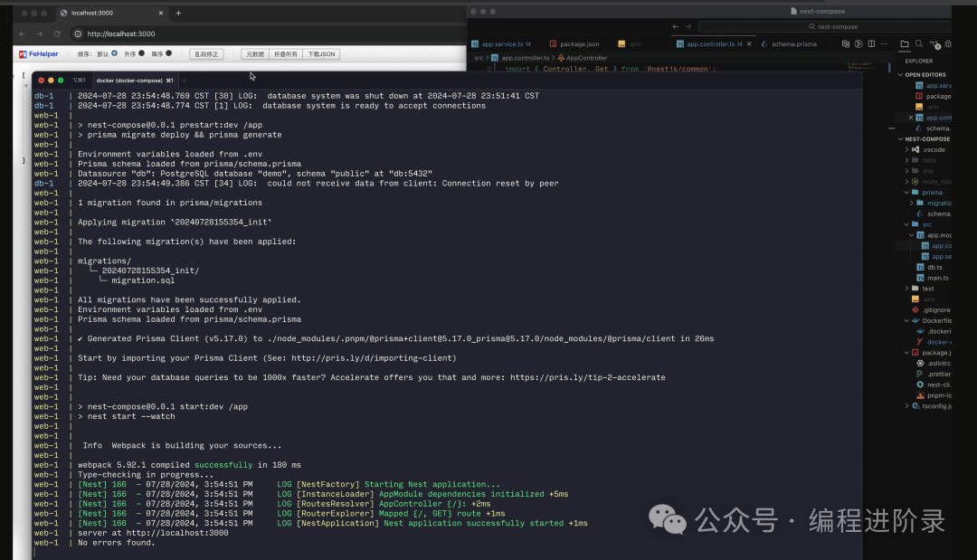Open the FeHelper logo link
Viewport: 977px width, 560px height.
pos(39,54)
